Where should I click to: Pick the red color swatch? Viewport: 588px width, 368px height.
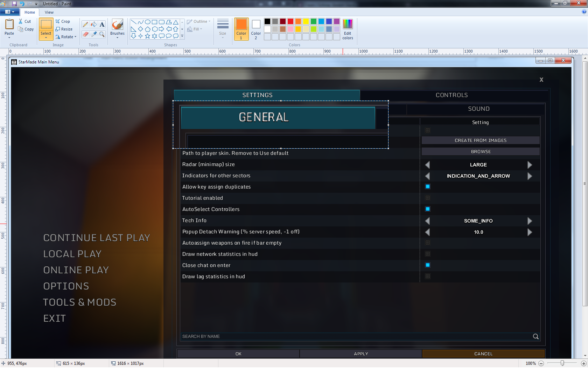[290, 21]
